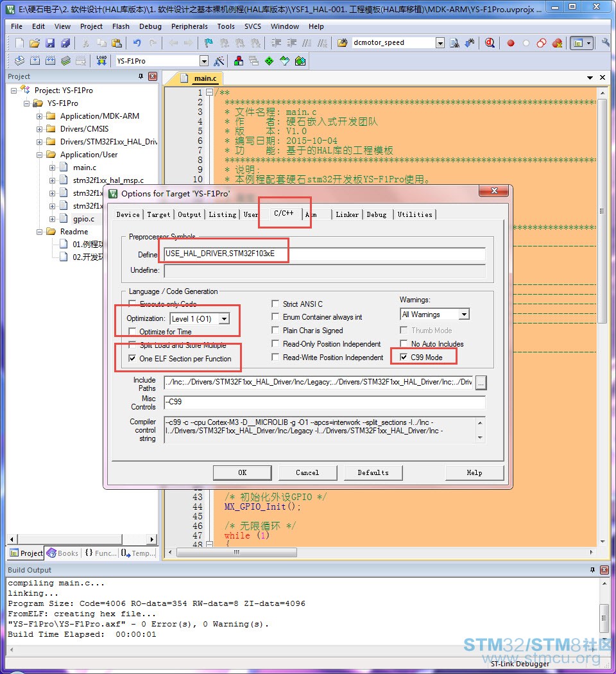Open the YS-F1Pro target selector dropdown
The height and width of the screenshot is (674, 616).
(204, 61)
